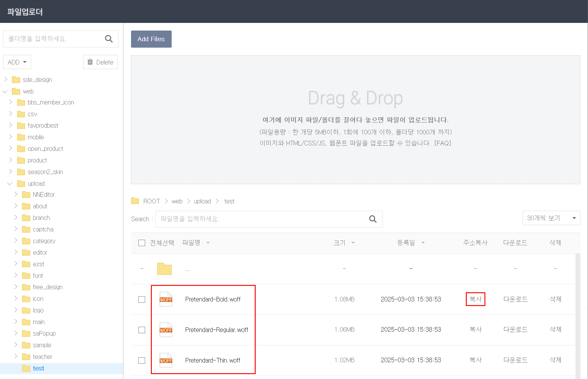
Task: Click the file search magnifier icon
Action: point(373,219)
